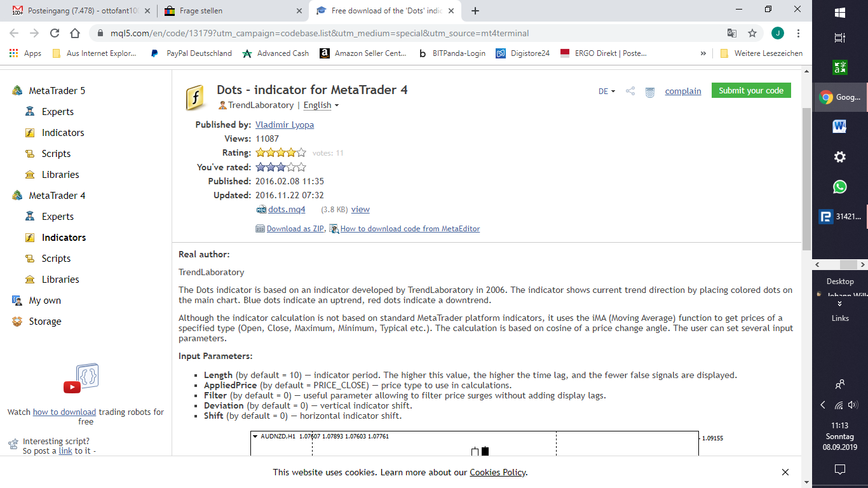
Task: Open the page language DE dropdown
Action: [x=607, y=91]
